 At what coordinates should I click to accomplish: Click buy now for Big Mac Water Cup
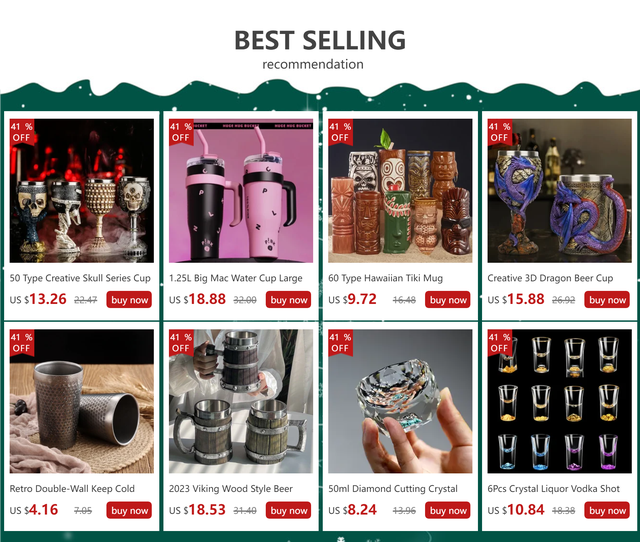click(288, 300)
